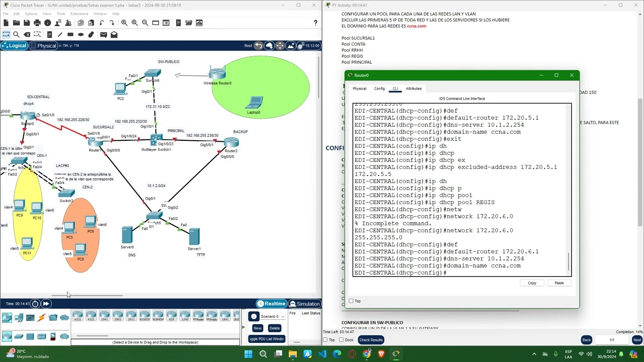Click the Multilayer Switch1 device on canvas
The image size is (644, 362).
[156, 140]
